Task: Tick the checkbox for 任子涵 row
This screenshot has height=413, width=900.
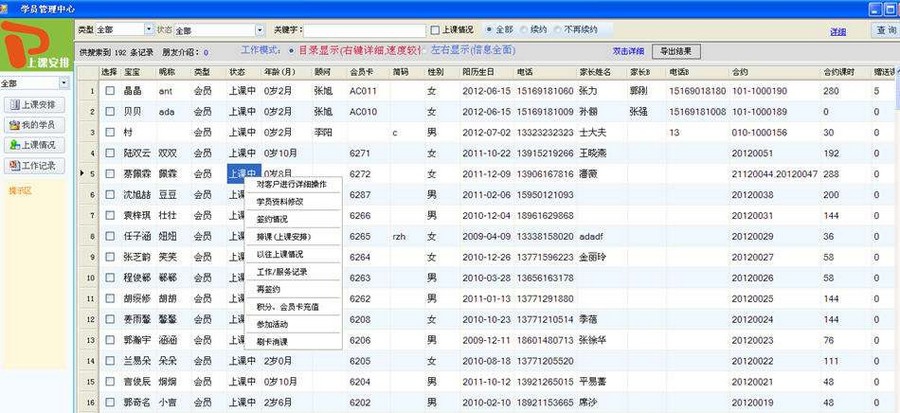Action: [110, 236]
